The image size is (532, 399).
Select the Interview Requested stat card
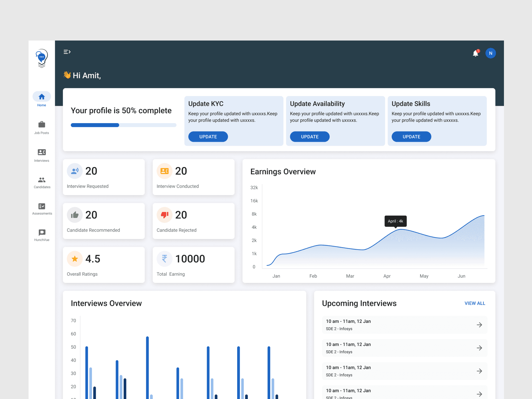(x=104, y=177)
